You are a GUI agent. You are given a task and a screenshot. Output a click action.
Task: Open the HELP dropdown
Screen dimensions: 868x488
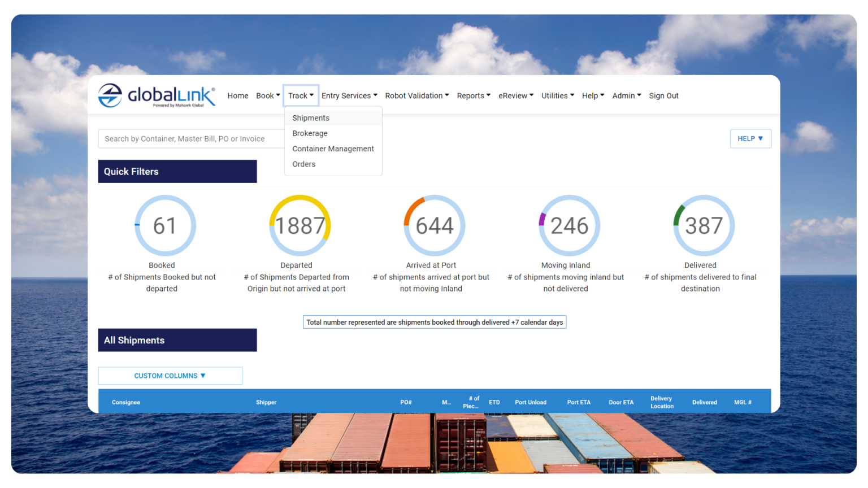pos(750,138)
